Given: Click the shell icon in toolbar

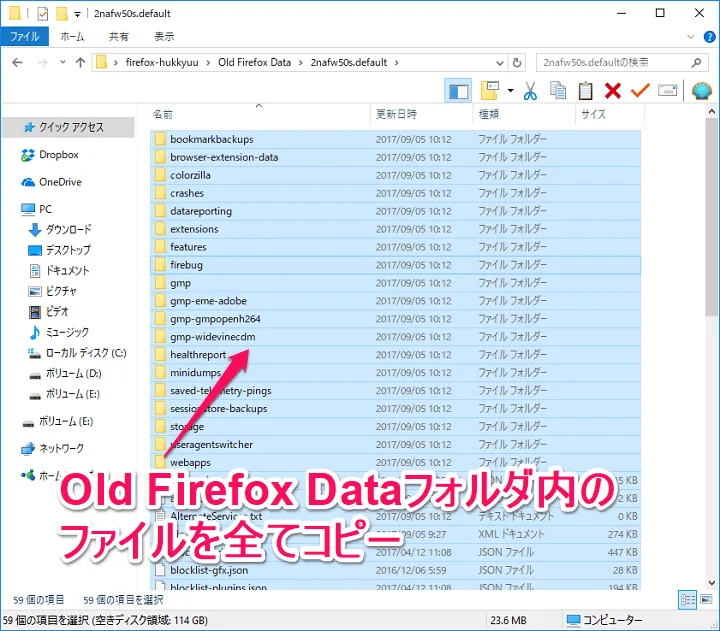Looking at the screenshot, I should [702, 90].
